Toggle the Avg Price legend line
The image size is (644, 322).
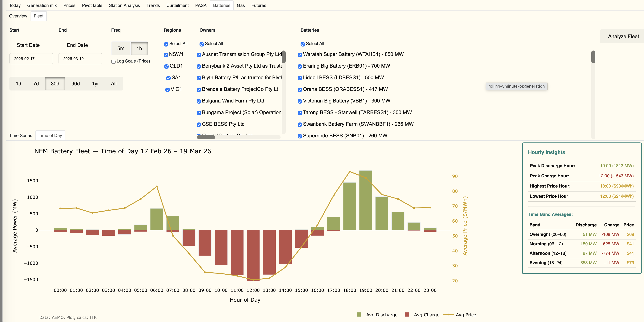tap(448, 315)
